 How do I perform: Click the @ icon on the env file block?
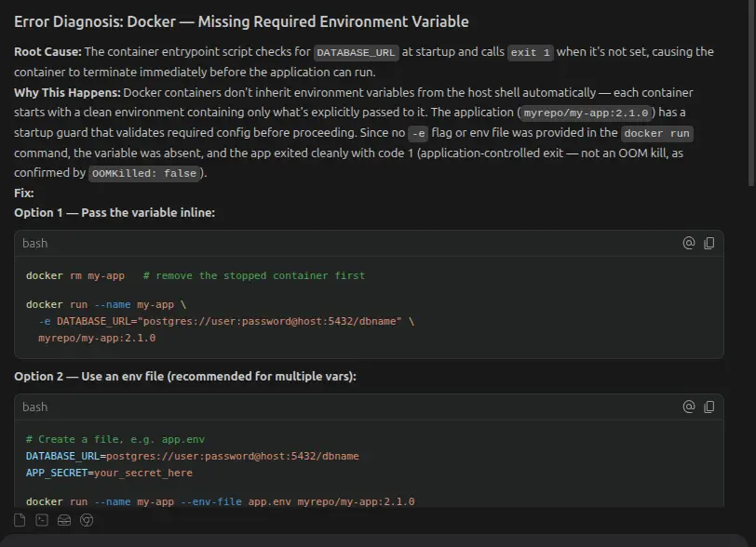point(689,407)
